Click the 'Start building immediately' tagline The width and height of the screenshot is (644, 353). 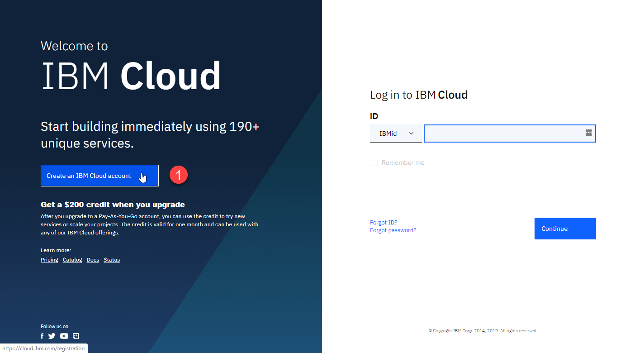click(150, 135)
